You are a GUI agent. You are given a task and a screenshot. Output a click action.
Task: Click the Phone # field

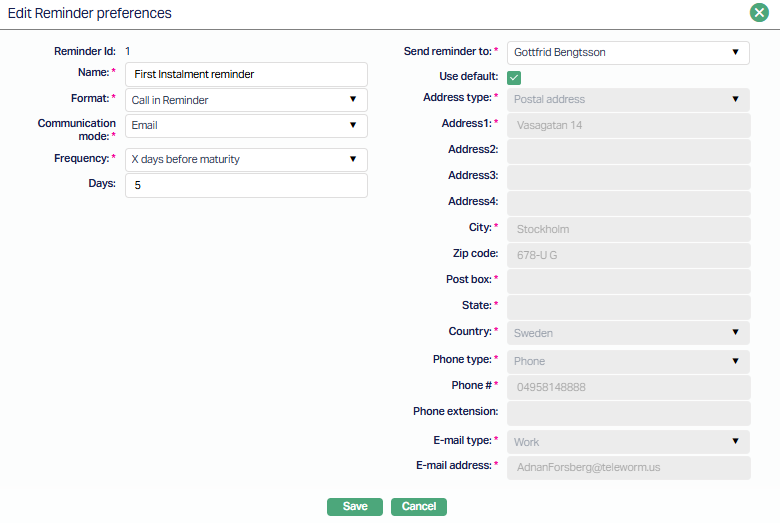coord(628,387)
